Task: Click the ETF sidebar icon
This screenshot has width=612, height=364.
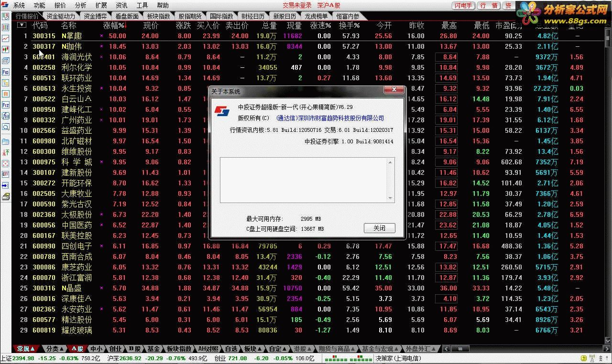Action: coord(6,174)
